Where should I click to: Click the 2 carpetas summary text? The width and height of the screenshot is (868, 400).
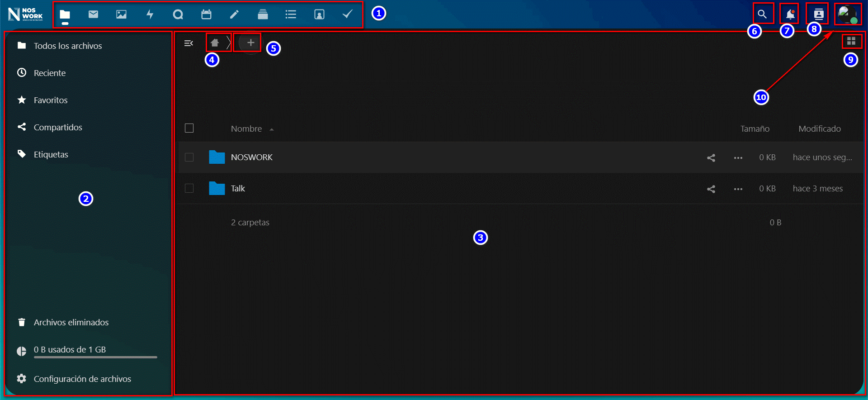(x=250, y=223)
